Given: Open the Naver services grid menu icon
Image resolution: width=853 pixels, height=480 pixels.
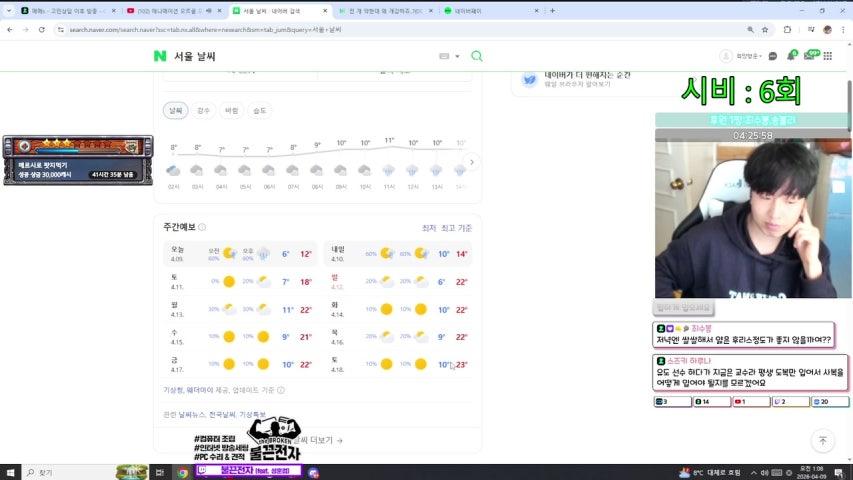Looking at the screenshot, I should pyautogui.click(x=827, y=56).
